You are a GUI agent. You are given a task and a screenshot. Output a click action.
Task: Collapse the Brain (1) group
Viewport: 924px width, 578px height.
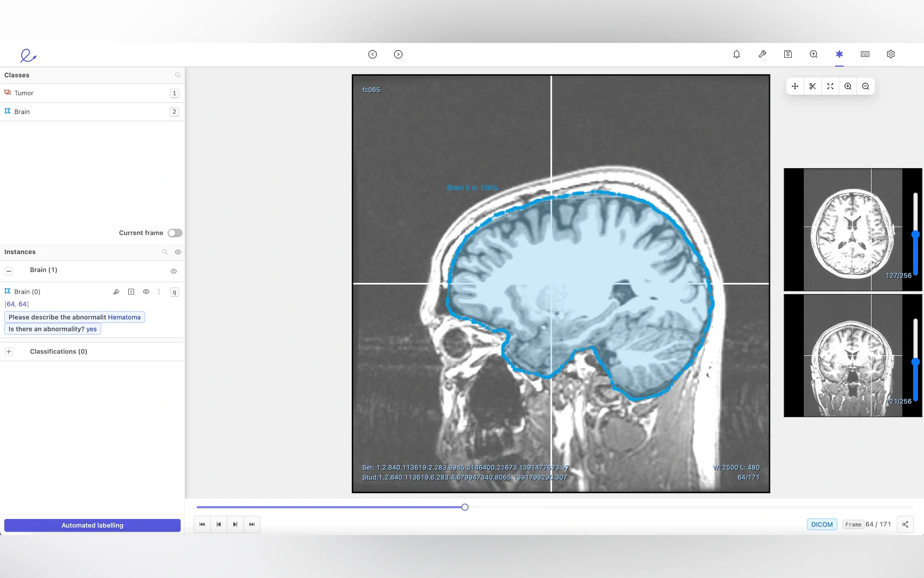pyautogui.click(x=9, y=271)
